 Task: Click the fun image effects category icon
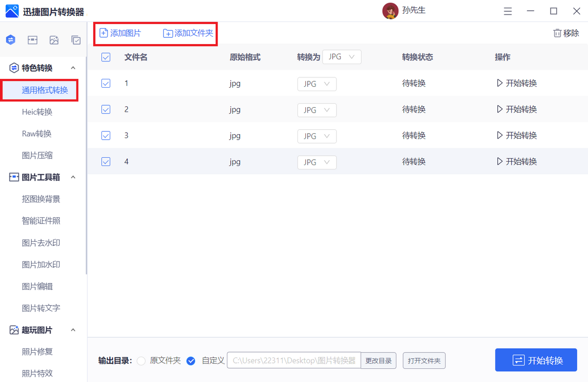54,40
